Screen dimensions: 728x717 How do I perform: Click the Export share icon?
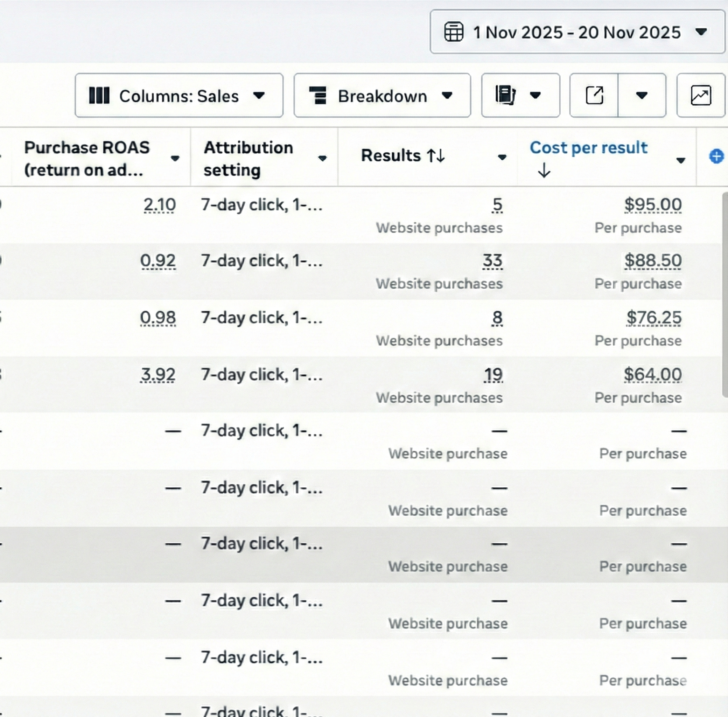(595, 95)
